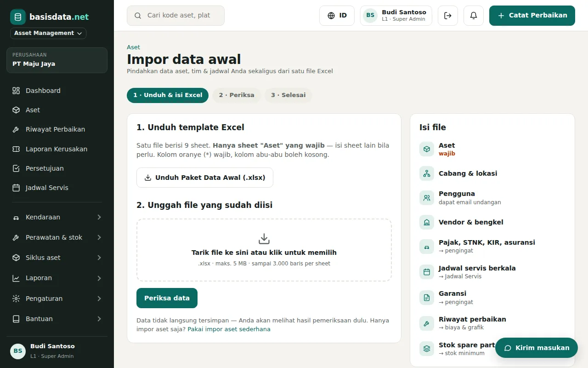Click the logout icon in the top bar
The image size is (588, 368).
tap(448, 16)
